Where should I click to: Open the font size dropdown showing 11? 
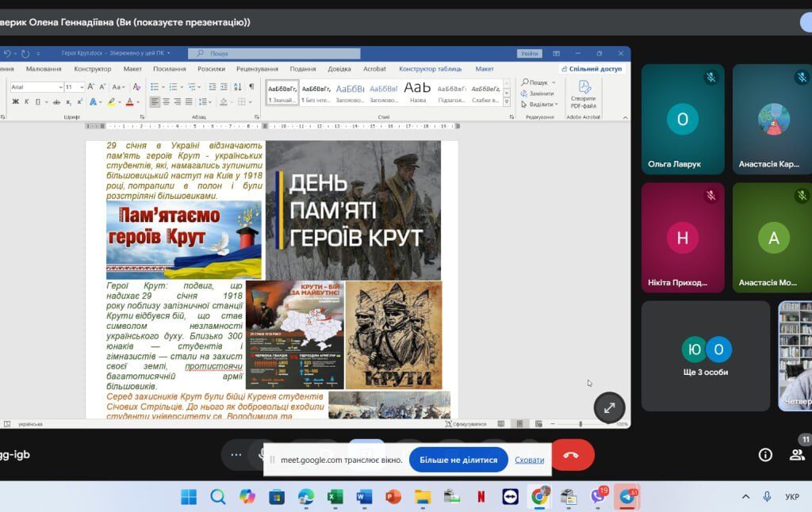(x=80, y=87)
